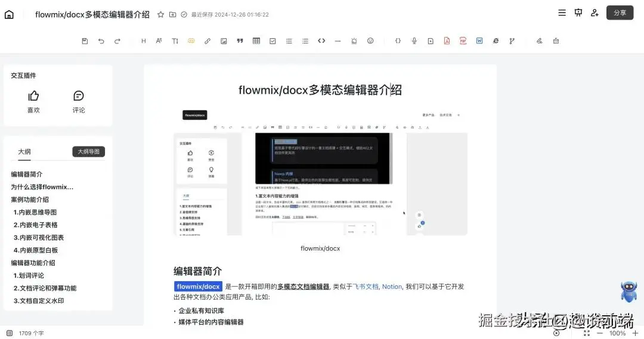This screenshot has height=339, width=644.
Task: Insert a bulleted list
Action: tap(305, 41)
